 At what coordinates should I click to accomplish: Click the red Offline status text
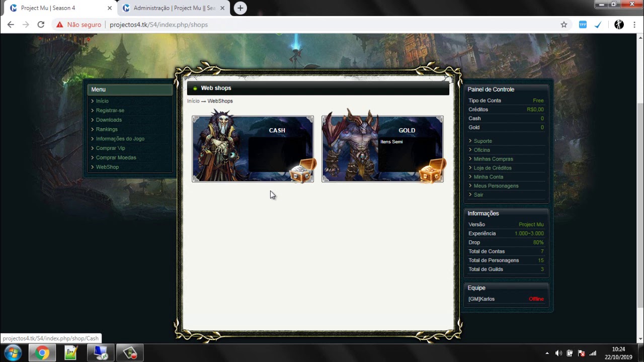coord(536,299)
